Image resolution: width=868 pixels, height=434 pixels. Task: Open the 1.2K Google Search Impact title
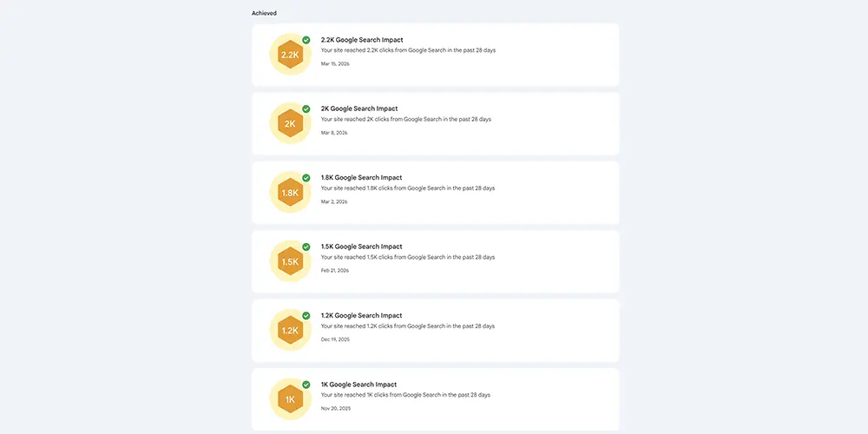pos(361,316)
